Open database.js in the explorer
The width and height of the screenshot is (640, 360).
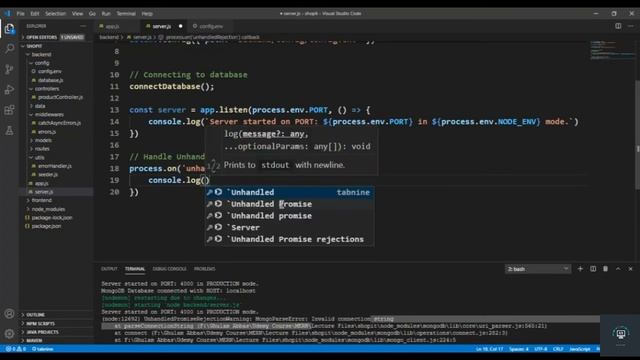(56, 80)
